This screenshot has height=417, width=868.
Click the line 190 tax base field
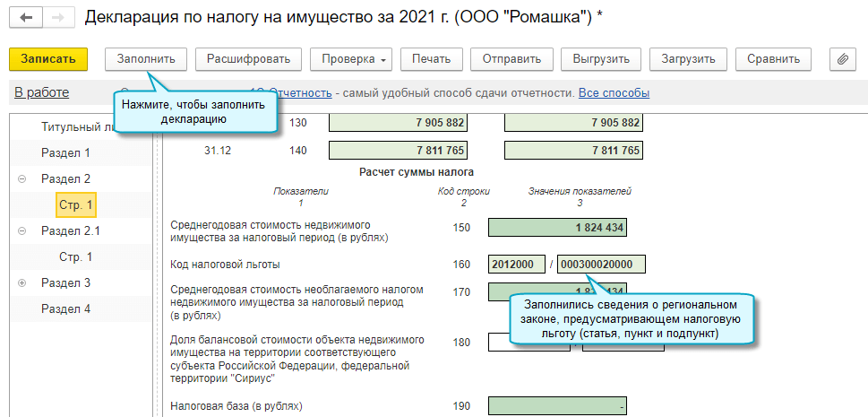[557, 406]
